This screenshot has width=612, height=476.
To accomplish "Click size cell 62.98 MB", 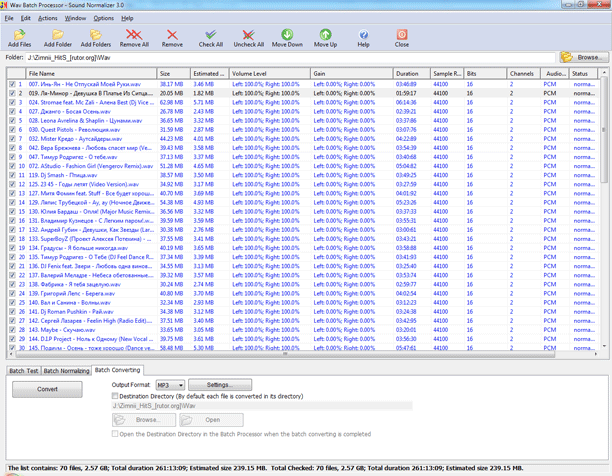I will point(171,103).
